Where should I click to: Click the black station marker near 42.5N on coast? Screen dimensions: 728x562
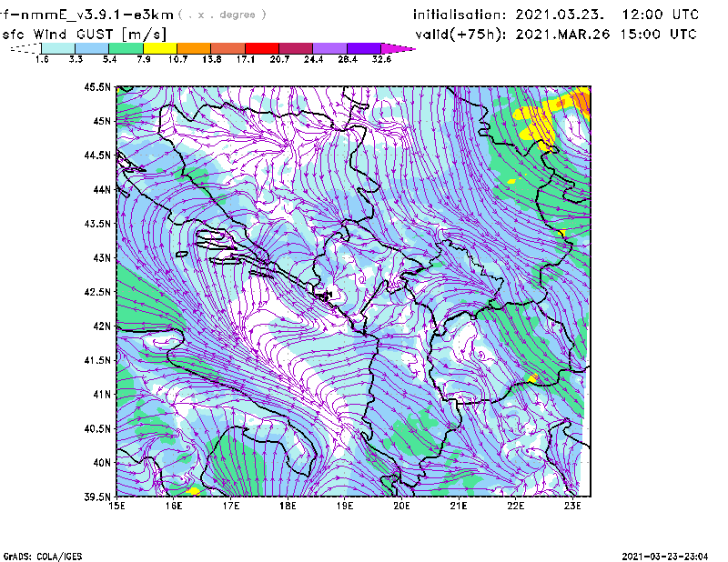click(324, 296)
